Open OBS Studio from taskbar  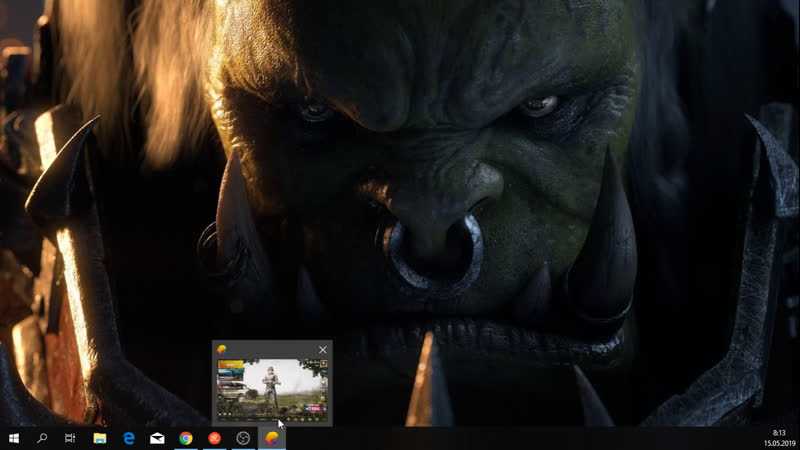click(243, 438)
